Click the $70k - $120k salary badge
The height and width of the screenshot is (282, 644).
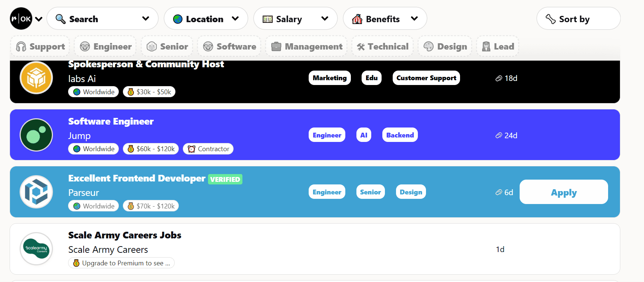[151, 205]
